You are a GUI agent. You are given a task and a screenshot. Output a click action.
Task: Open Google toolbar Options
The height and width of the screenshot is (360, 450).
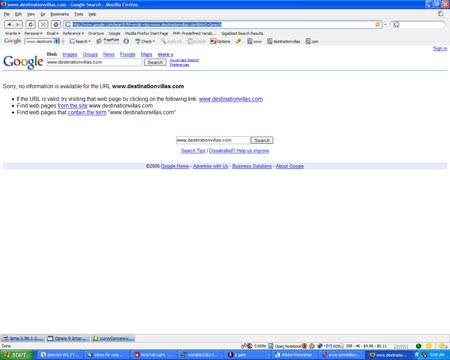(220, 41)
